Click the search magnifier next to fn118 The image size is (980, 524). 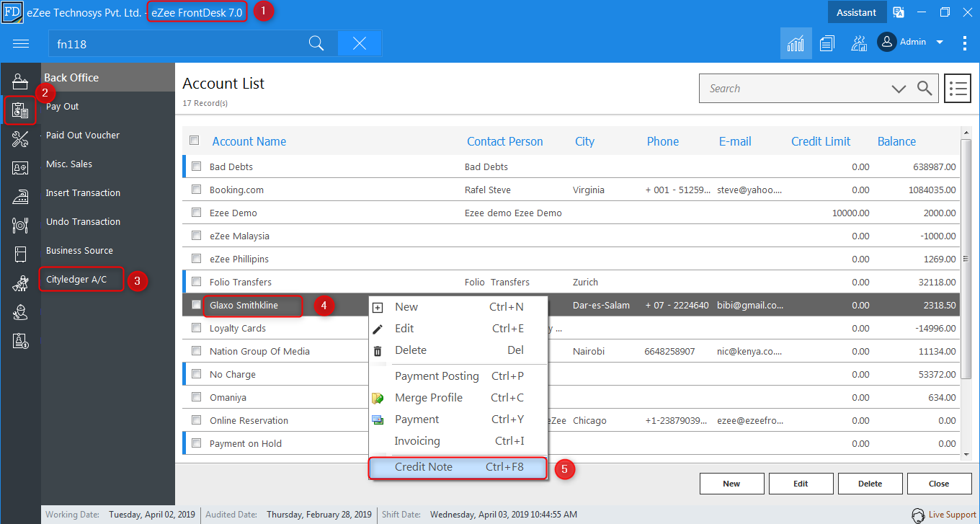[x=316, y=44]
